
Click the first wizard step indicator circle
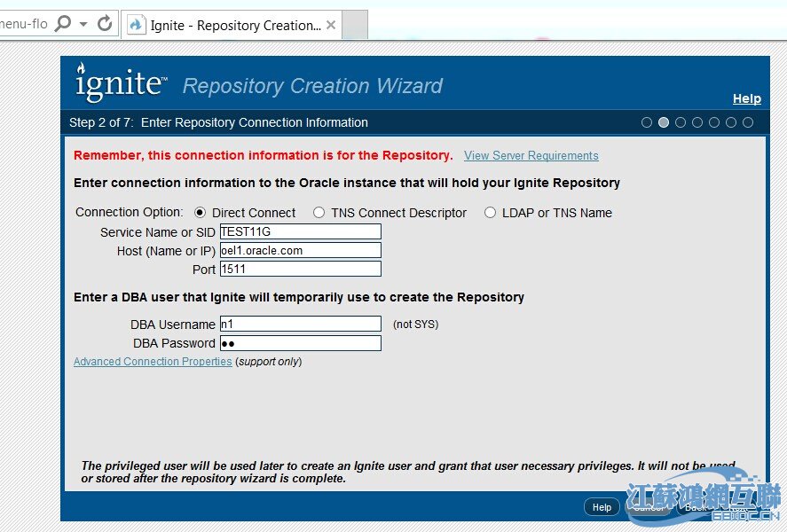tap(647, 122)
